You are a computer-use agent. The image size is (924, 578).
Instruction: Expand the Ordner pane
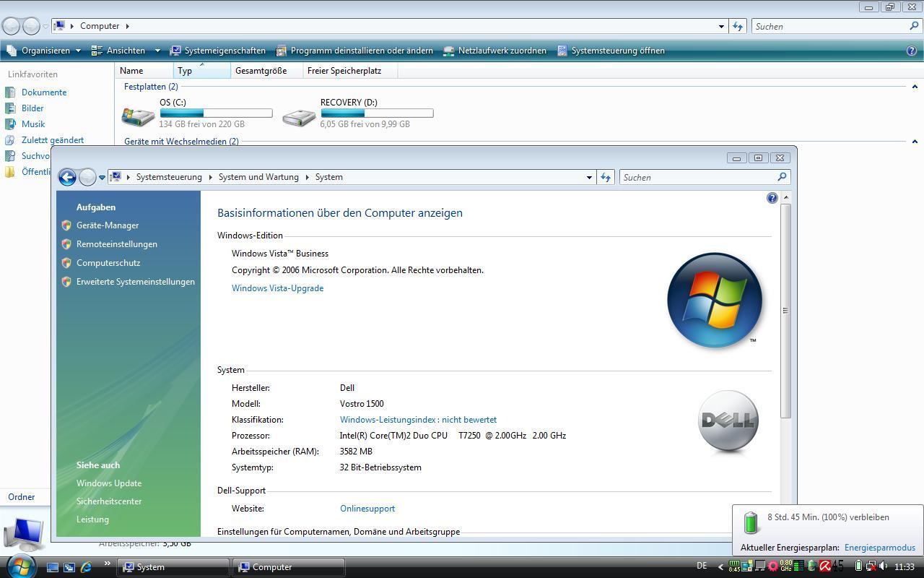point(22,497)
